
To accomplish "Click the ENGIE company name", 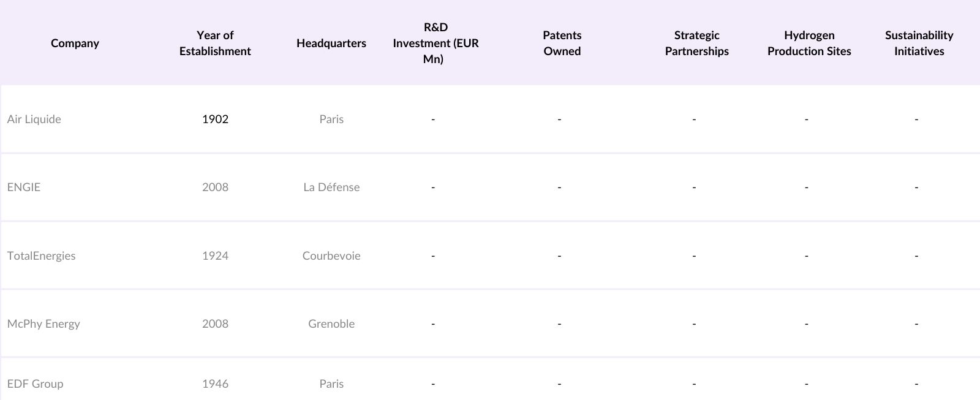I will pos(24,187).
